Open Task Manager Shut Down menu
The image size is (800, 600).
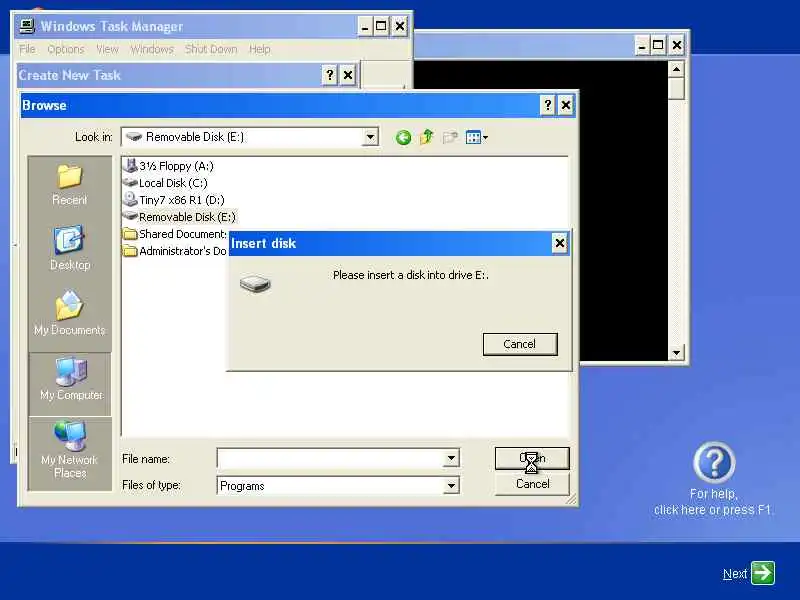point(211,49)
